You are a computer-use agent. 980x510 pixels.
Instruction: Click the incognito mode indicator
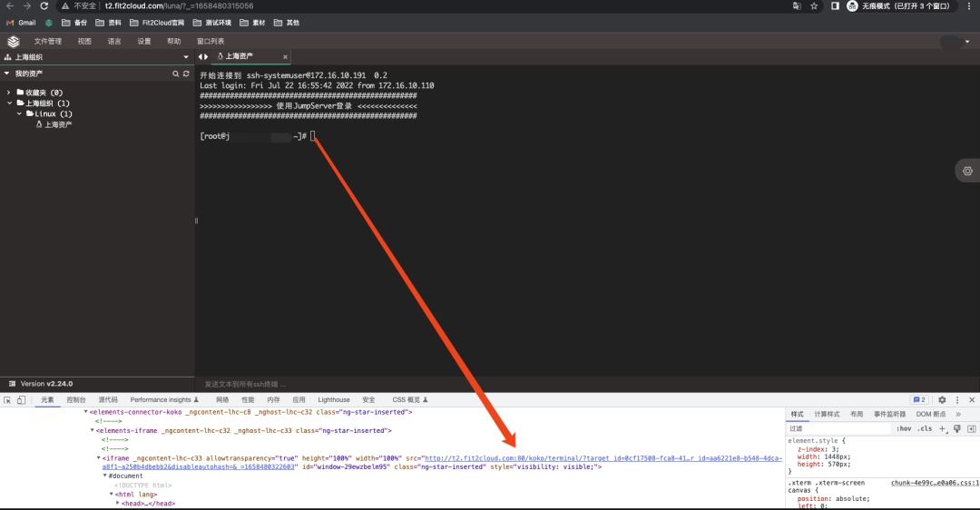point(900,5)
